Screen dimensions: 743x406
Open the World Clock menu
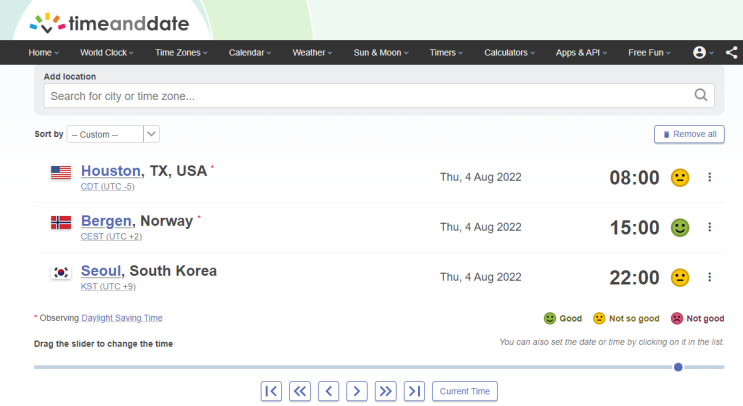(x=107, y=53)
